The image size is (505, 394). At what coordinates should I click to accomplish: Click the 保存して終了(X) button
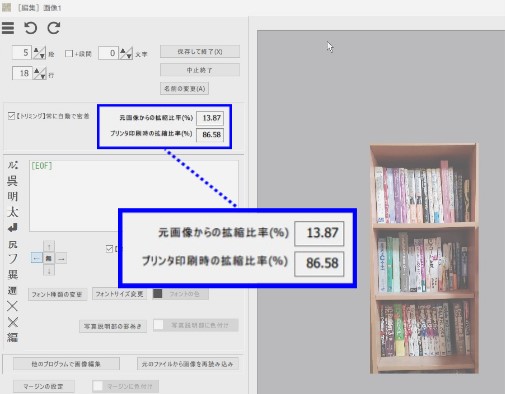pyautogui.click(x=200, y=52)
